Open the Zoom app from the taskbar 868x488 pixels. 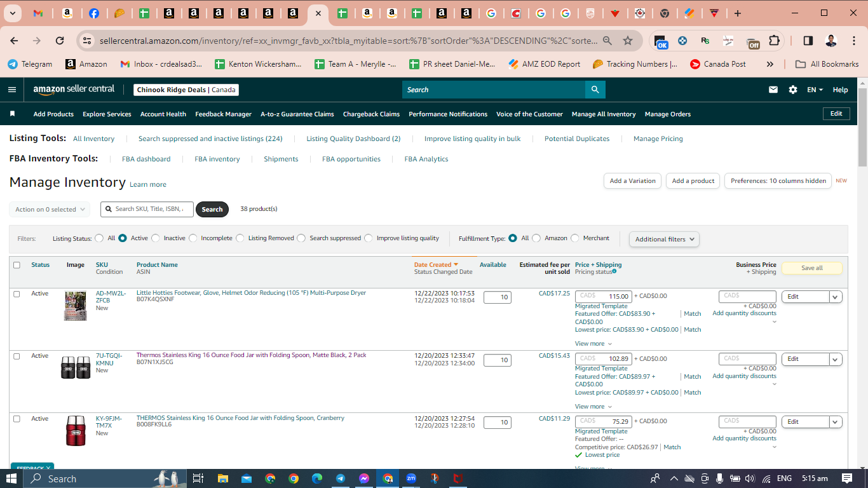(411, 478)
